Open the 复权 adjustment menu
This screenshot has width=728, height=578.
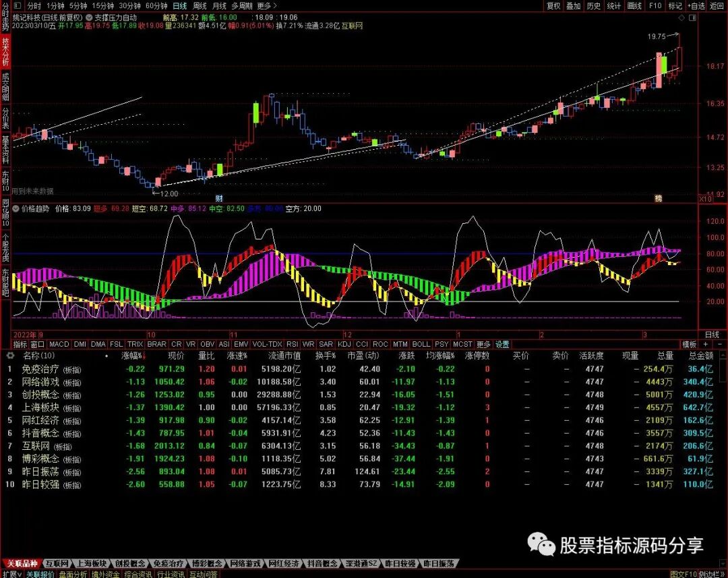point(553,5)
